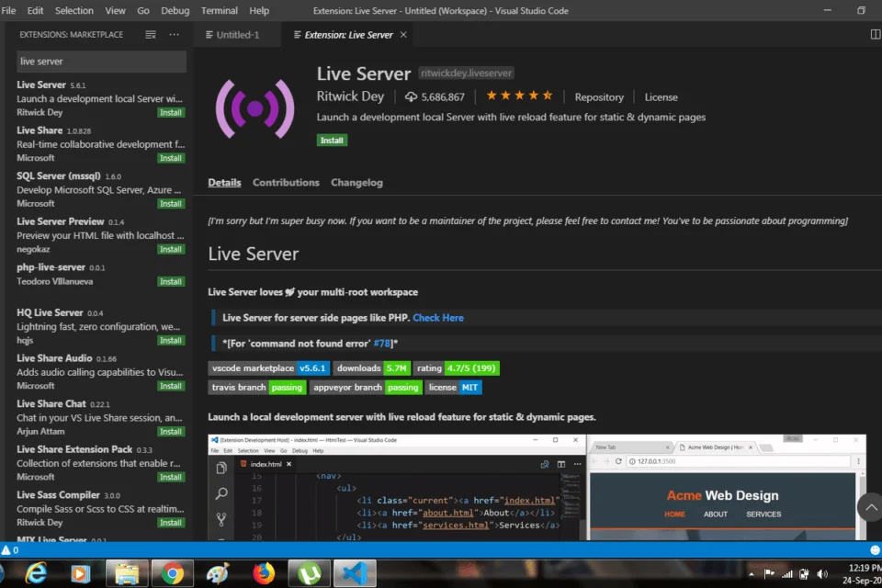The width and height of the screenshot is (882, 588).
Task: Open issue #78 link
Action: point(382,344)
